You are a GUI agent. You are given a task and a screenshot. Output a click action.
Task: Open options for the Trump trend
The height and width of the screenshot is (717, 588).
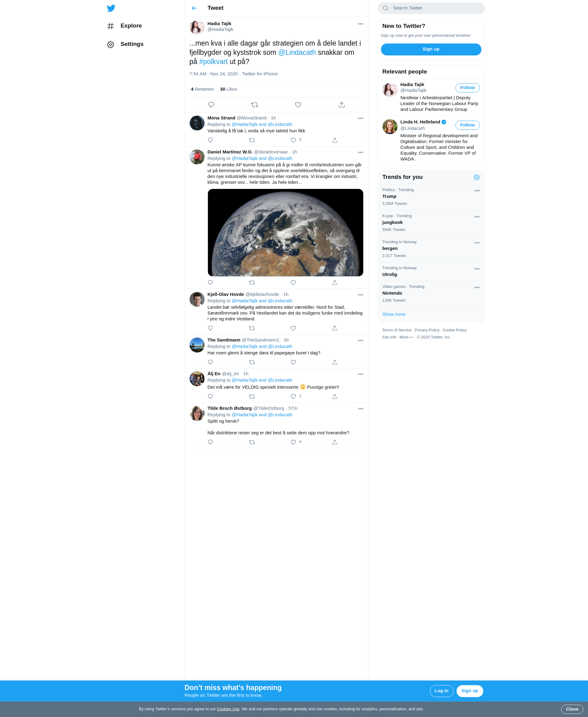pos(477,191)
